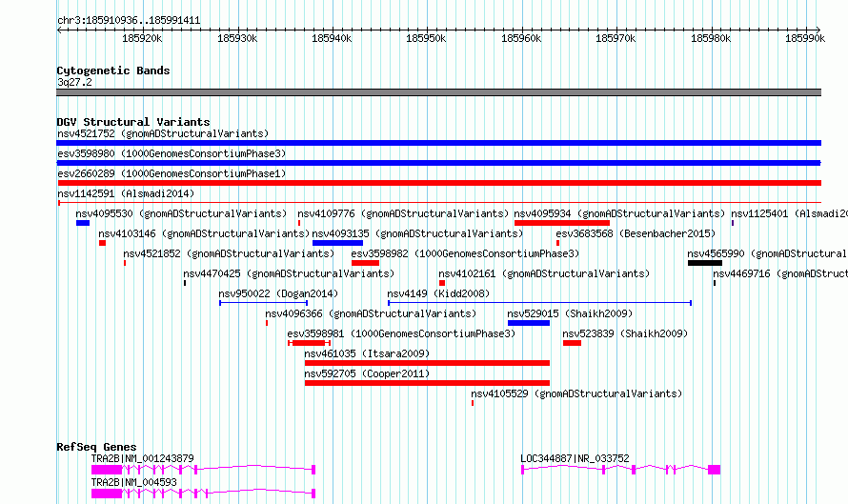Viewport: 848px width, 504px height.
Task: Select the 3q27.2 cytogenetic band bar
Action: coord(438,92)
